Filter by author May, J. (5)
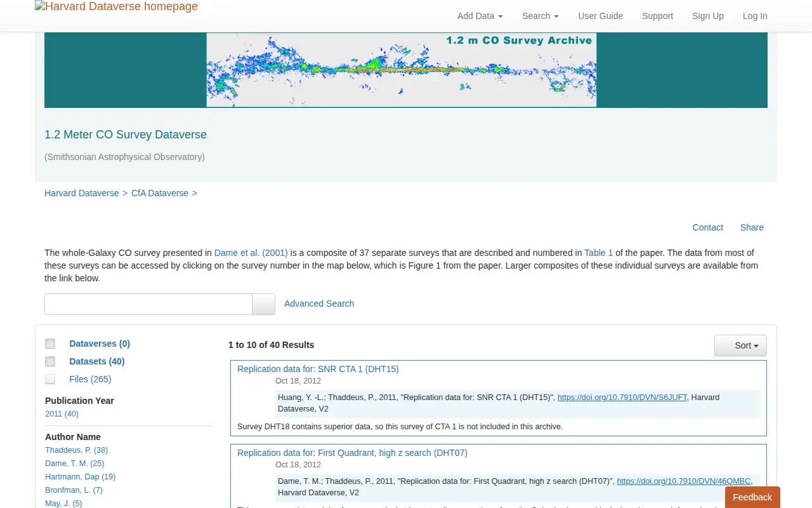This screenshot has width=812, height=508. 63,504
